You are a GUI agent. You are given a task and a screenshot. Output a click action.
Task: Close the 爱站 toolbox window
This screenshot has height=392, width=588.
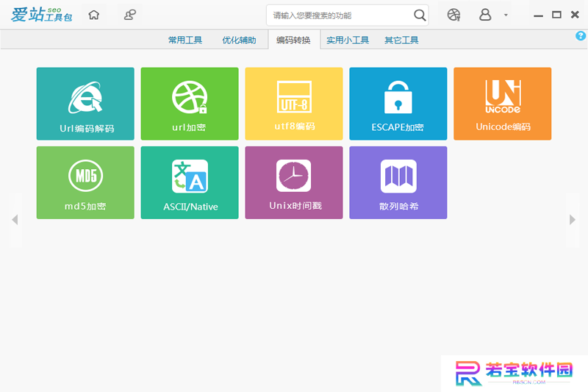click(575, 15)
